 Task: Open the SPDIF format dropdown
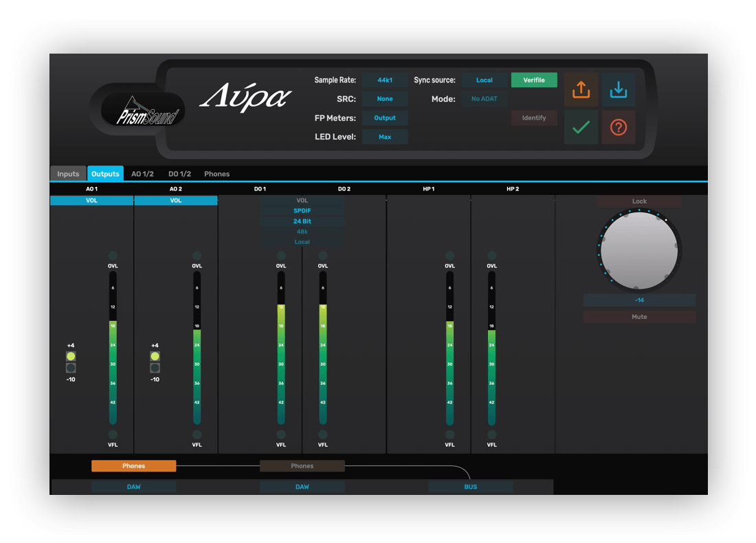(x=302, y=211)
